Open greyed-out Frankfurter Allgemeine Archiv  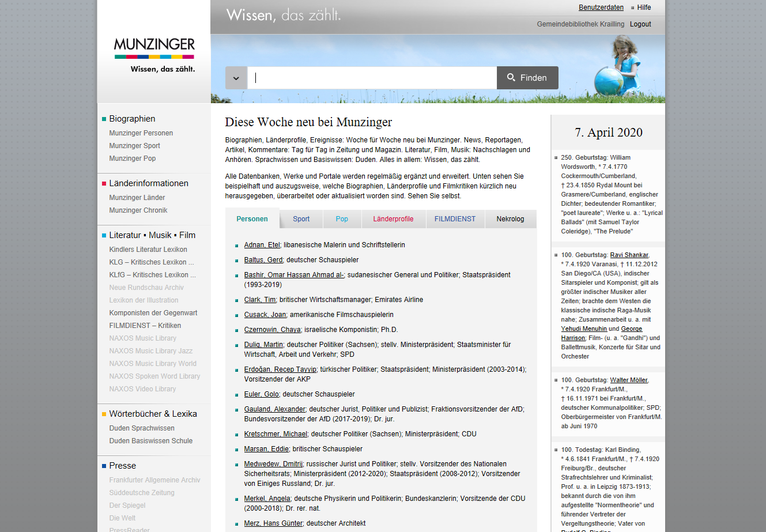click(154, 480)
